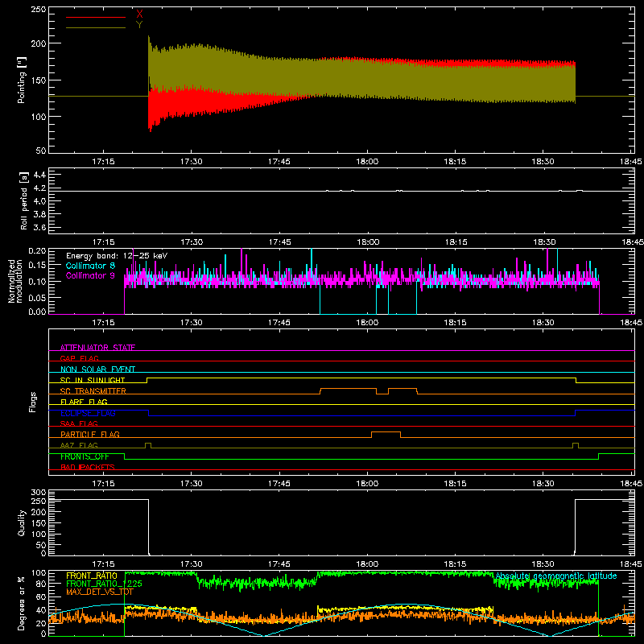
Task: Click the red X legend line
Action: pos(96,17)
